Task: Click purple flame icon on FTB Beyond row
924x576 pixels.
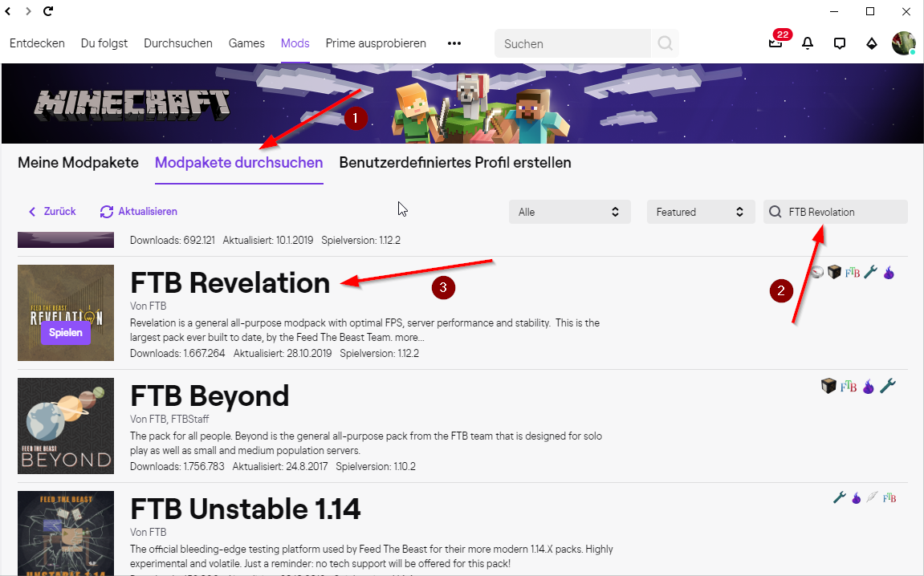Action: 868,387
